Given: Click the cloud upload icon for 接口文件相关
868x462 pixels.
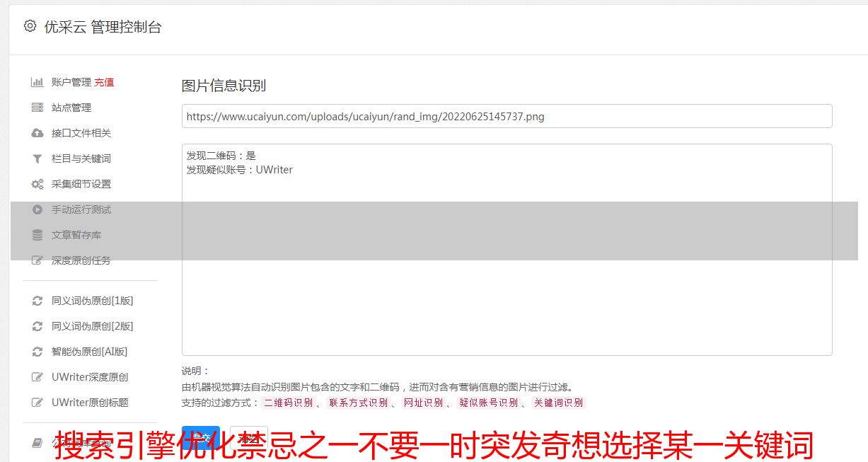Looking at the screenshot, I should click(37, 133).
